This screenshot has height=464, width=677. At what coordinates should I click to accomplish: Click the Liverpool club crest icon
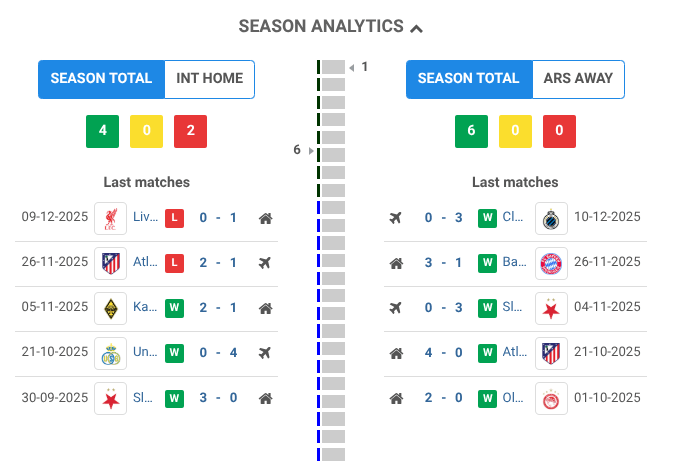point(110,218)
